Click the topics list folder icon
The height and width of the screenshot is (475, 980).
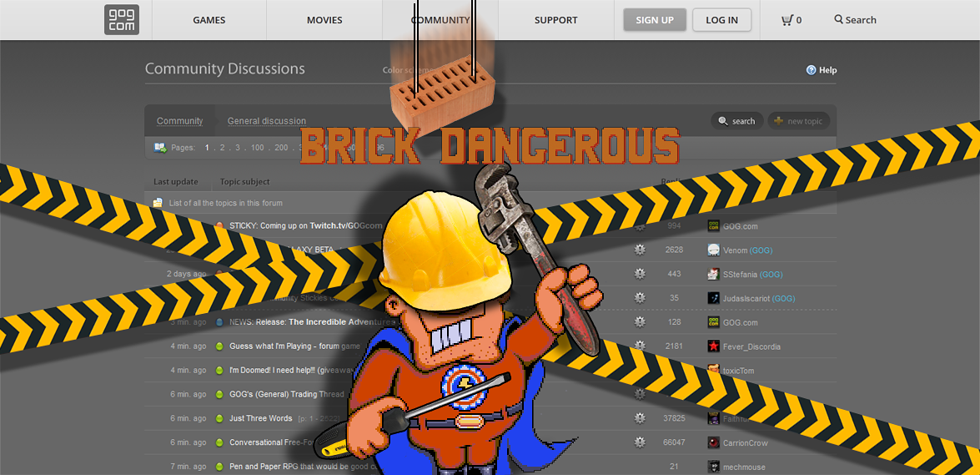click(x=158, y=203)
